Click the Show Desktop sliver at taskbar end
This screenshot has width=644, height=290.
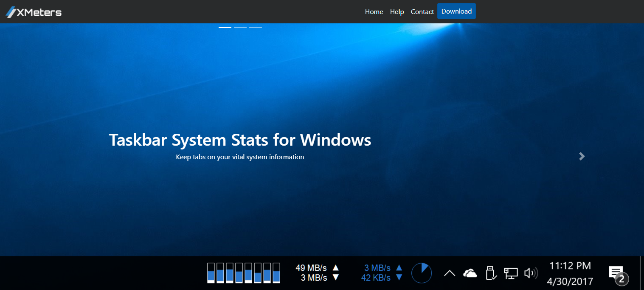[641, 273]
